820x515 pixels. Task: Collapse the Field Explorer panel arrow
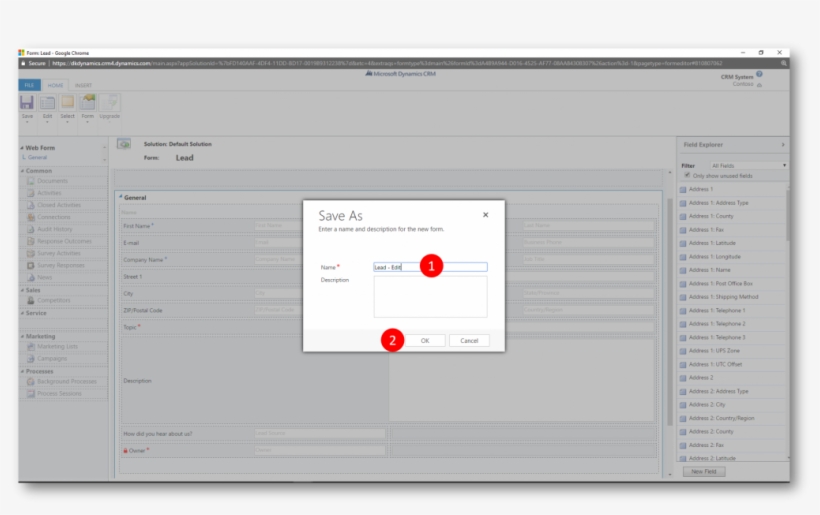(783, 144)
